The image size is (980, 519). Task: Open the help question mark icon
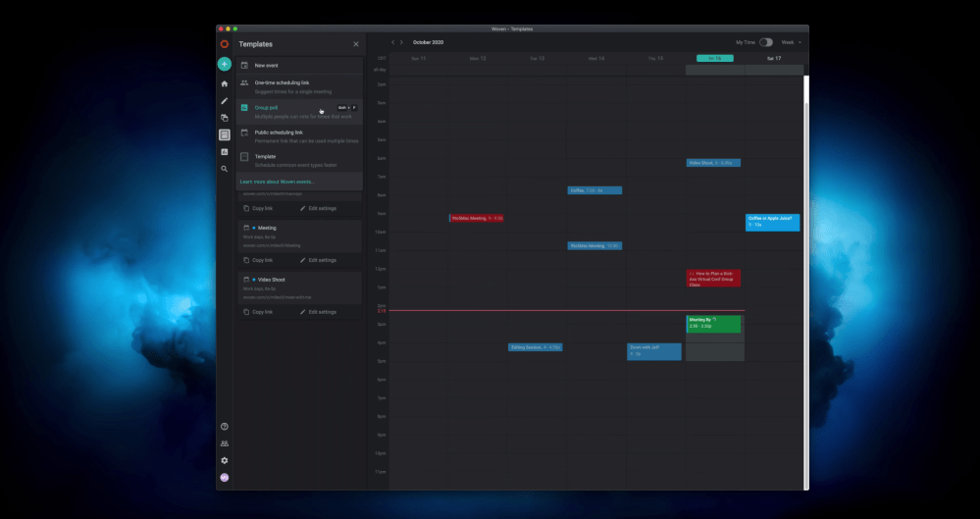click(x=225, y=427)
